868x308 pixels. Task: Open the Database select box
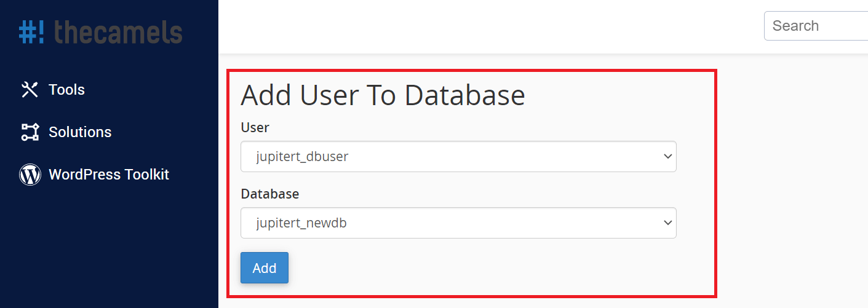point(458,223)
